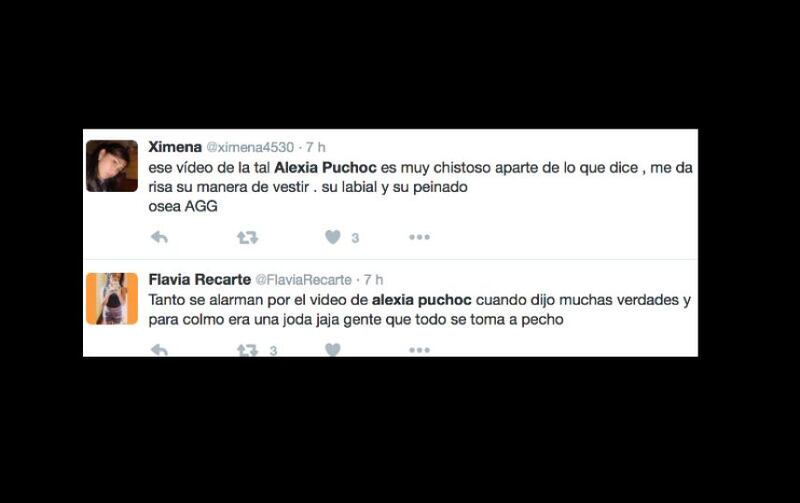
Task: Open the @FlaviaRecarte handle
Action: (303, 280)
